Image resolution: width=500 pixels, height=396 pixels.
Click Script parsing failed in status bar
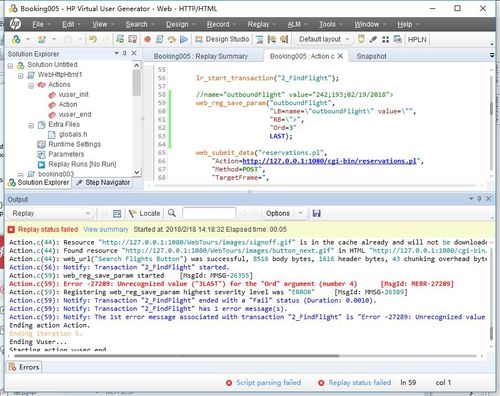[x=269, y=383]
